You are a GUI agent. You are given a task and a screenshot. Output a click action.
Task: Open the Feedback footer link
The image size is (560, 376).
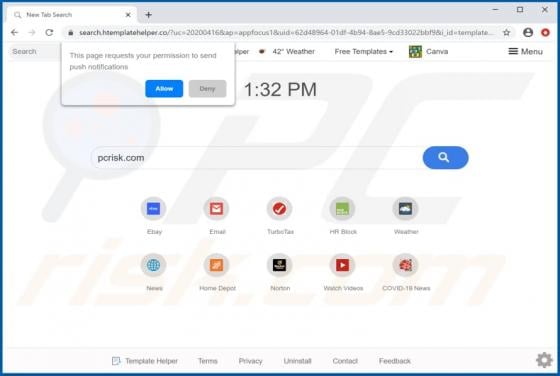(395, 361)
